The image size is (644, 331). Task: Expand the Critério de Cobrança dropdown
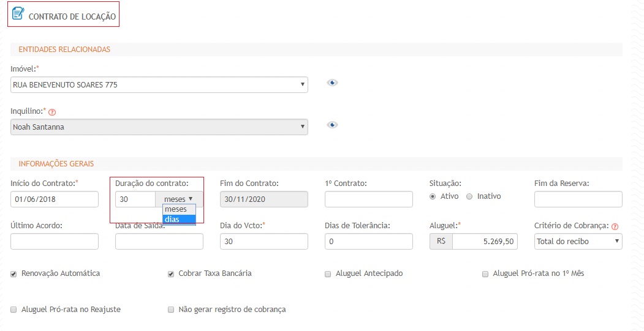(578, 242)
